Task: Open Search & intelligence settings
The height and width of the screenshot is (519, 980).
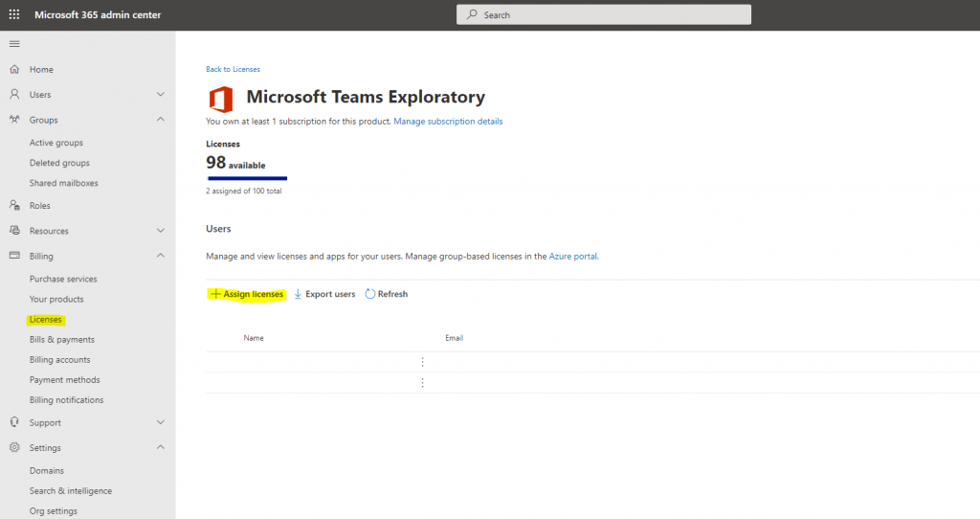Action: (71, 491)
